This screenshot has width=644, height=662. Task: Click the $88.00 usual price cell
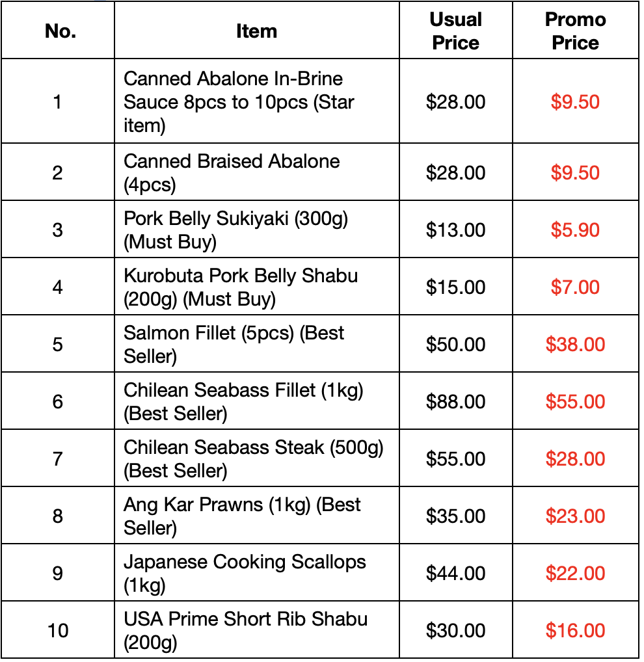pyautogui.click(x=455, y=401)
